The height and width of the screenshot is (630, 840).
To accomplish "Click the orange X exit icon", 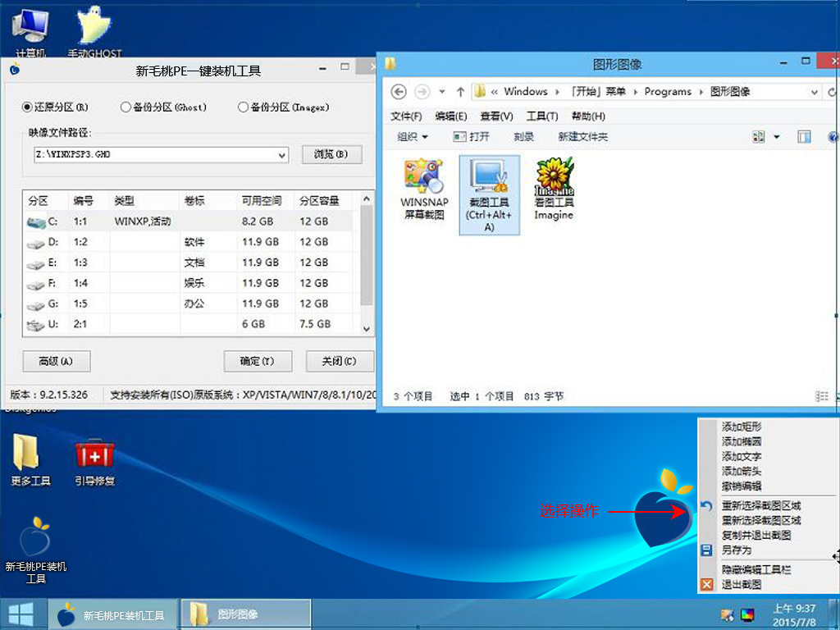I will [x=706, y=584].
